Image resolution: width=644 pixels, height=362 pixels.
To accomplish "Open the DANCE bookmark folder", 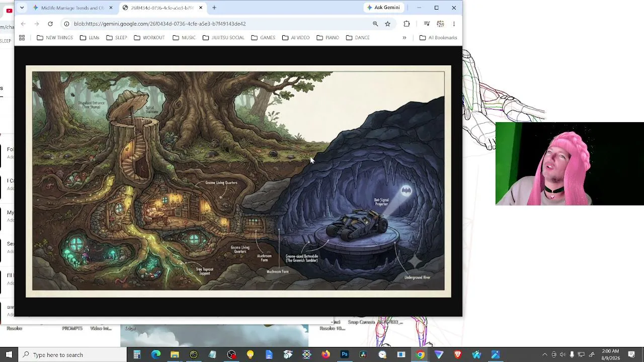I will (358, 38).
